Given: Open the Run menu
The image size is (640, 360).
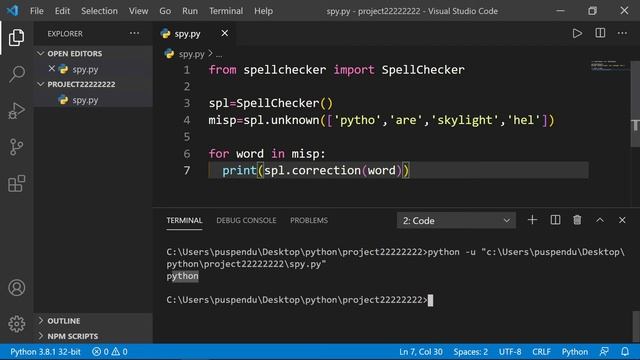Looking at the screenshot, I should pyautogui.click(x=190, y=11).
